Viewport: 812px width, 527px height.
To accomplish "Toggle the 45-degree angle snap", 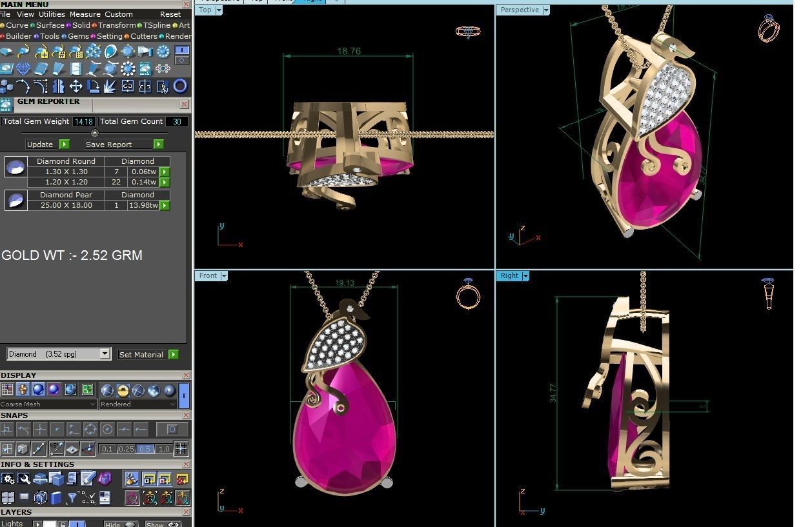I will (x=56, y=449).
